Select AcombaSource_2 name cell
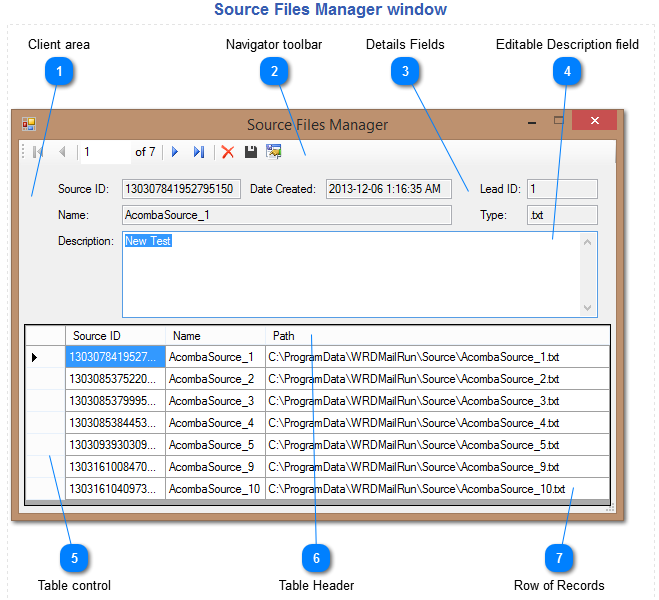 (x=216, y=379)
